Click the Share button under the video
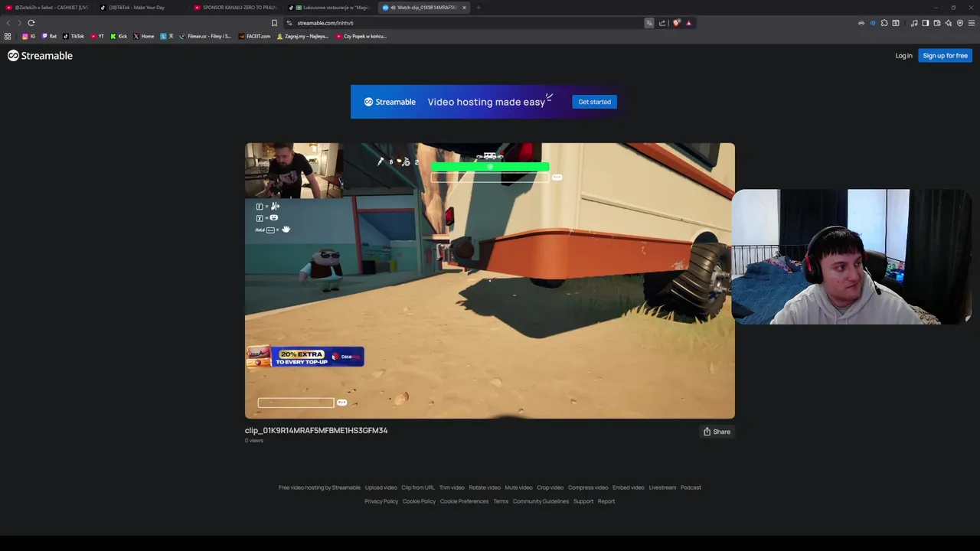Screen dimensions: 980x551 [717, 432]
